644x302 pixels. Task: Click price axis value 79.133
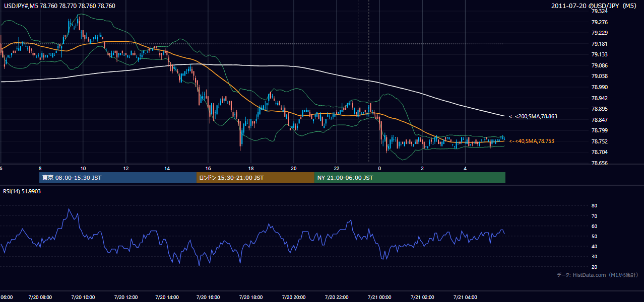point(599,54)
